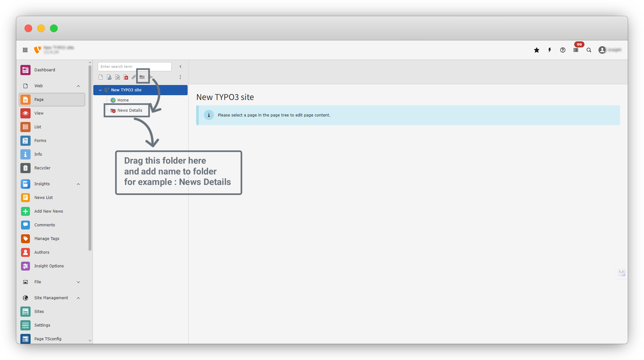The width and height of the screenshot is (644, 360).
Task: Open the top bar search magnifier
Action: click(x=589, y=50)
